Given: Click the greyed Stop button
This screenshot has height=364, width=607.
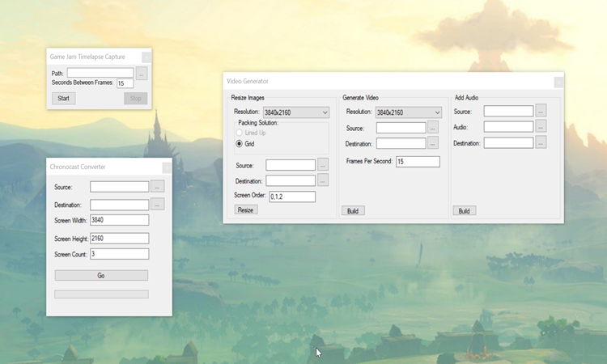Looking at the screenshot, I should click(135, 98).
